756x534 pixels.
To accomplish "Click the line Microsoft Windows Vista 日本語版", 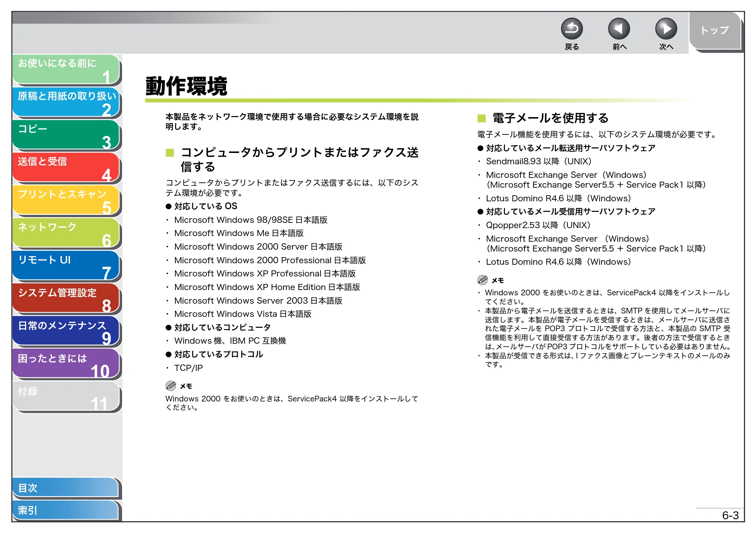I will [243, 314].
